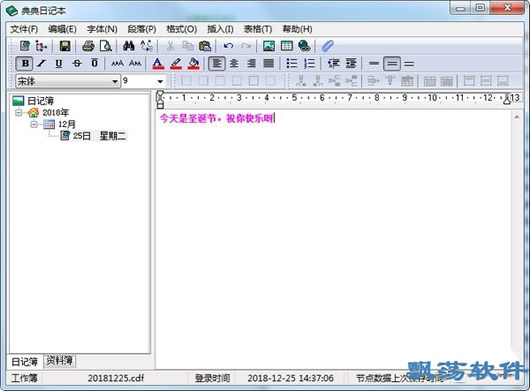Click the 登录时间 status bar label
The width and height of the screenshot is (530, 391).
coord(212,378)
